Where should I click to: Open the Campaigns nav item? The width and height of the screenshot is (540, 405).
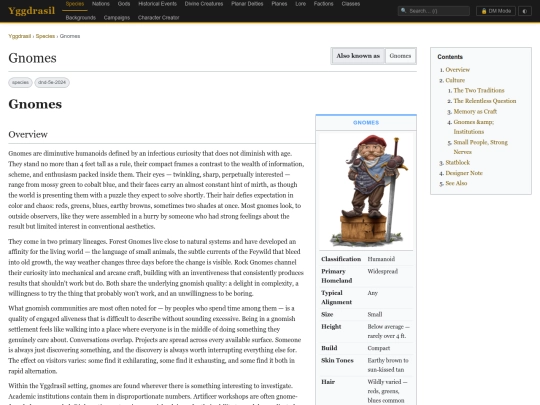117,18
